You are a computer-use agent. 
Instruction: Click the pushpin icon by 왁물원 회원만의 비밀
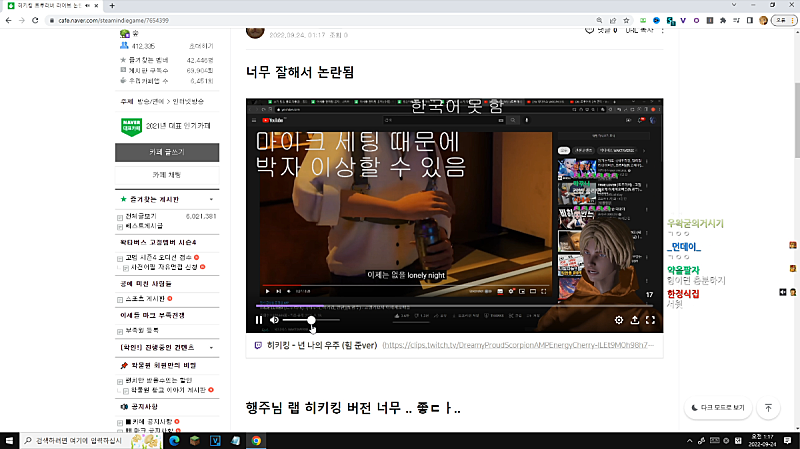124,366
